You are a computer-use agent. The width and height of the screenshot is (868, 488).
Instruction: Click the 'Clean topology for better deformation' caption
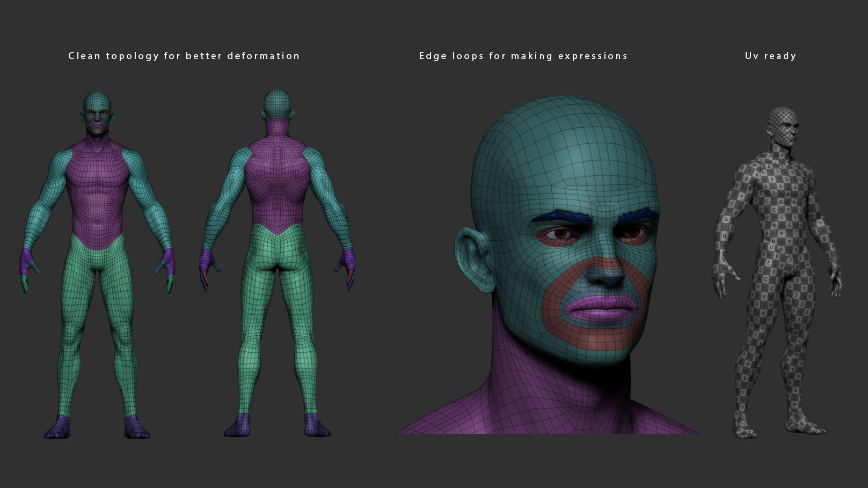point(184,56)
